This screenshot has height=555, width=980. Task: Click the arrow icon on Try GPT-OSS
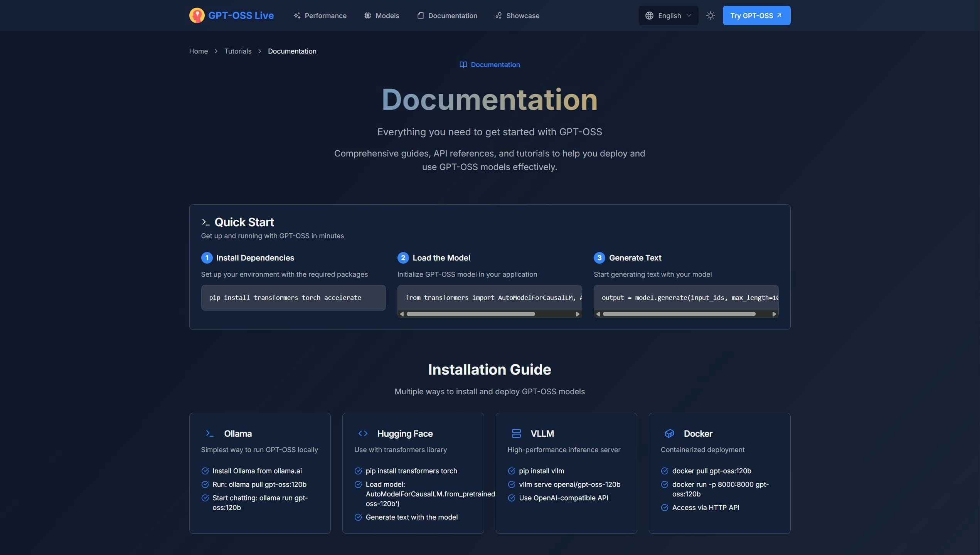(x=779, y=15)
